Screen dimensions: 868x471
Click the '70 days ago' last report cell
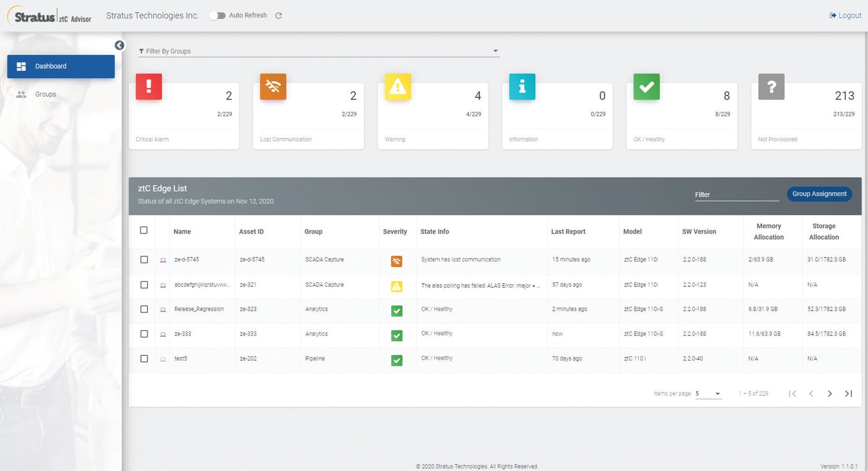[567, 359]
